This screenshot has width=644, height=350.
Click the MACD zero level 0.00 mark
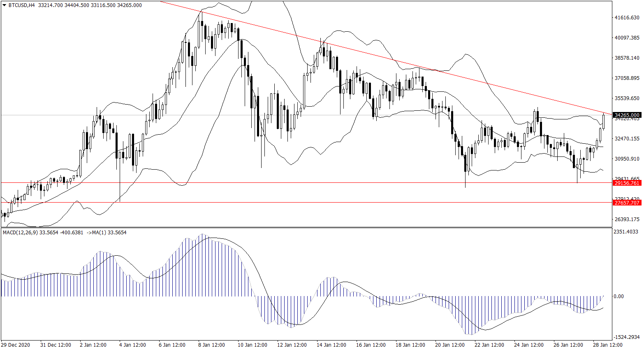(x=619, y=296)
